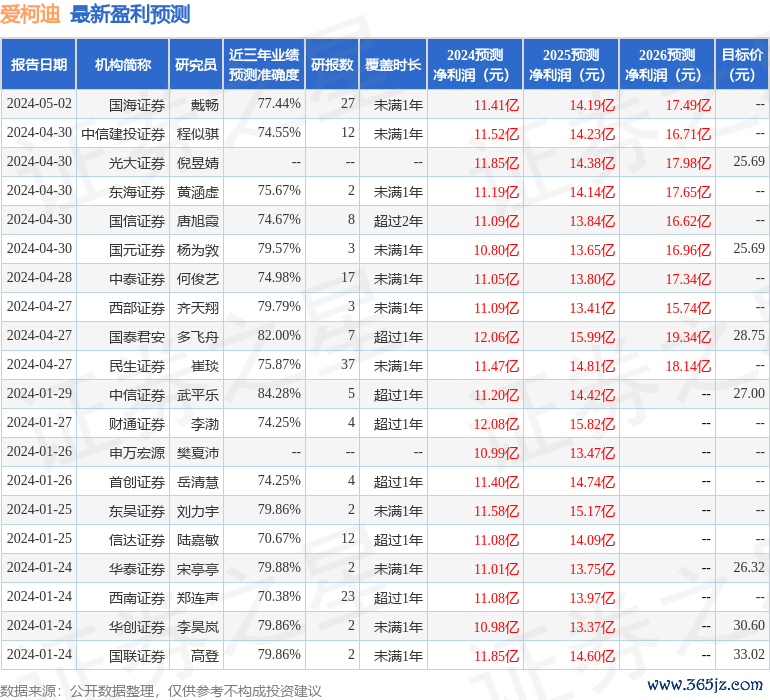Image resolution: width=770 pixels, height=700 pixels.
Task: Click the 中信建投证券 institution name
Action: click(x=123, y=132)
